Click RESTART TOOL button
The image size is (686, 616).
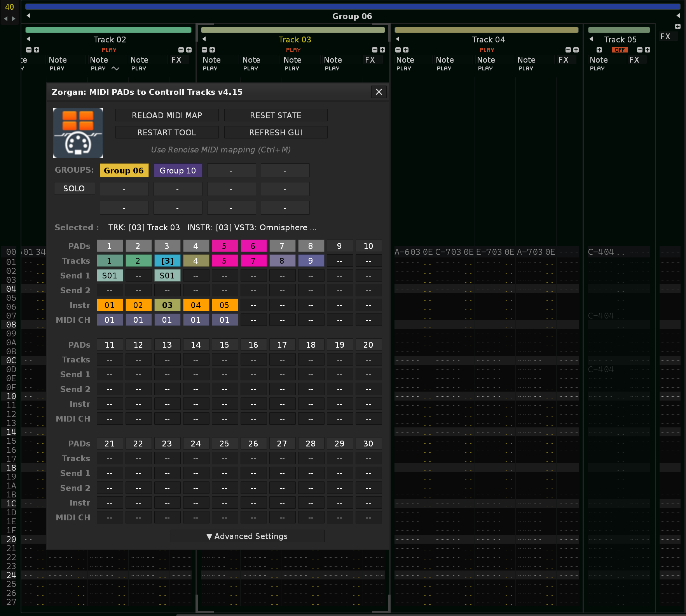point(167,133)
